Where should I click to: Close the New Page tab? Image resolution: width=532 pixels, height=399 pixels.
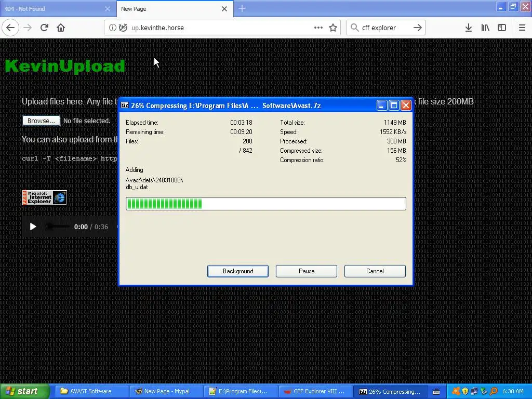click(x=224, y=9)
